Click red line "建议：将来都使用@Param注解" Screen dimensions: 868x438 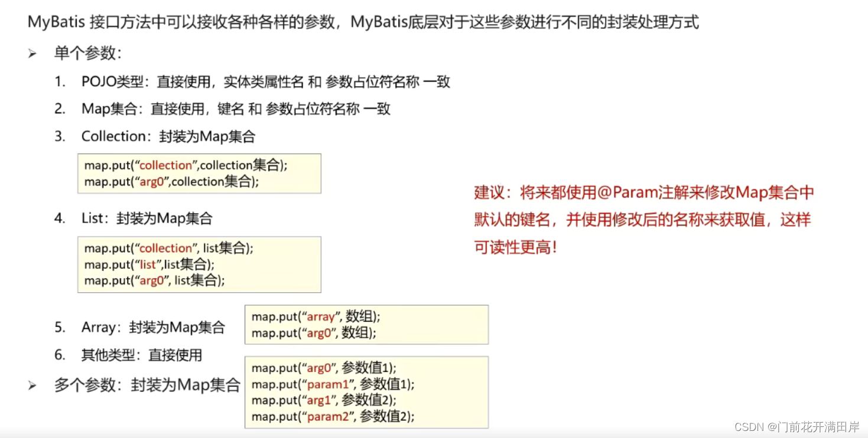pos(645,192)
